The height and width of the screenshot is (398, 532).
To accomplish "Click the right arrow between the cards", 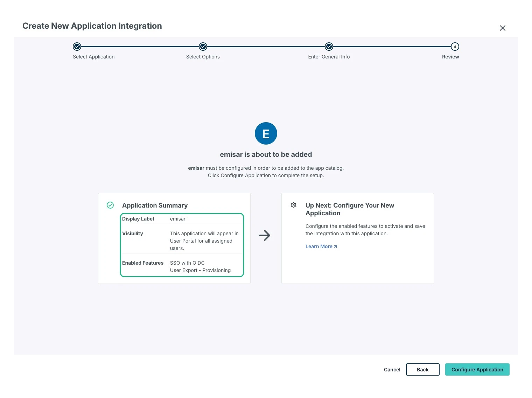I will tap(265, 235).
